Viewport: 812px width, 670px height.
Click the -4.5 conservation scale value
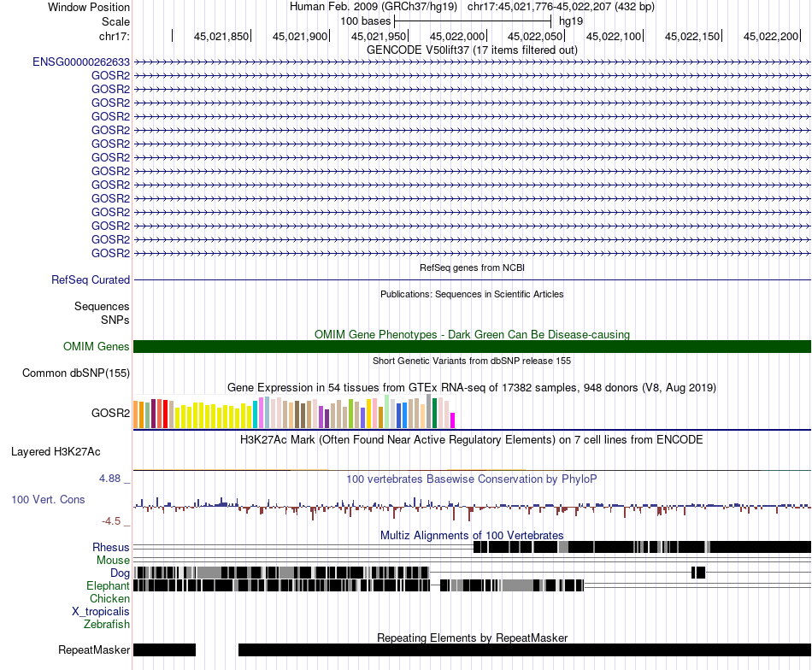tap(111, 521)
